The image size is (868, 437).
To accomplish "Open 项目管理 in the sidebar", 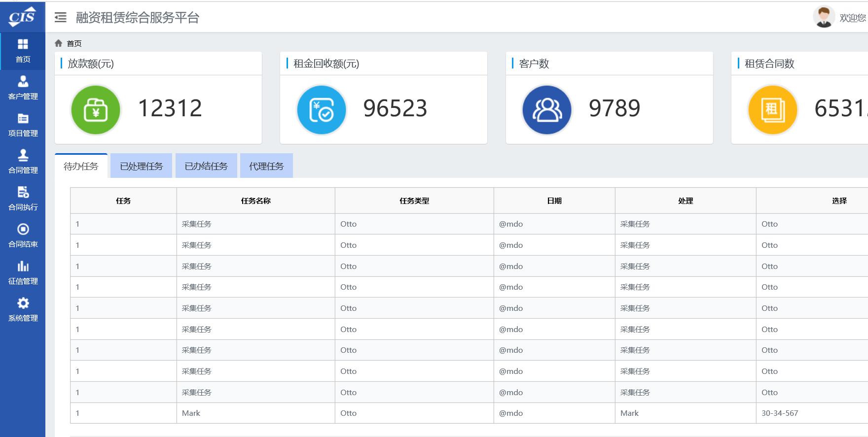I will coord(23,125).
